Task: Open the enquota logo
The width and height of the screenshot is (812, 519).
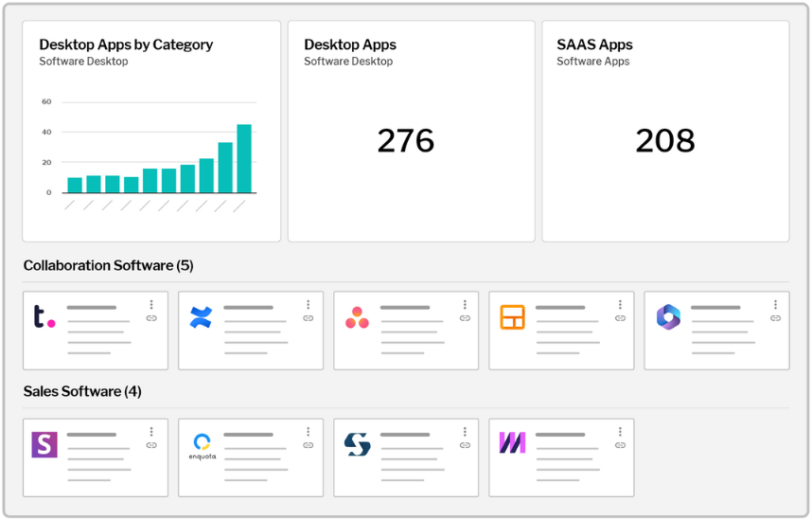Action: [202, 446]
